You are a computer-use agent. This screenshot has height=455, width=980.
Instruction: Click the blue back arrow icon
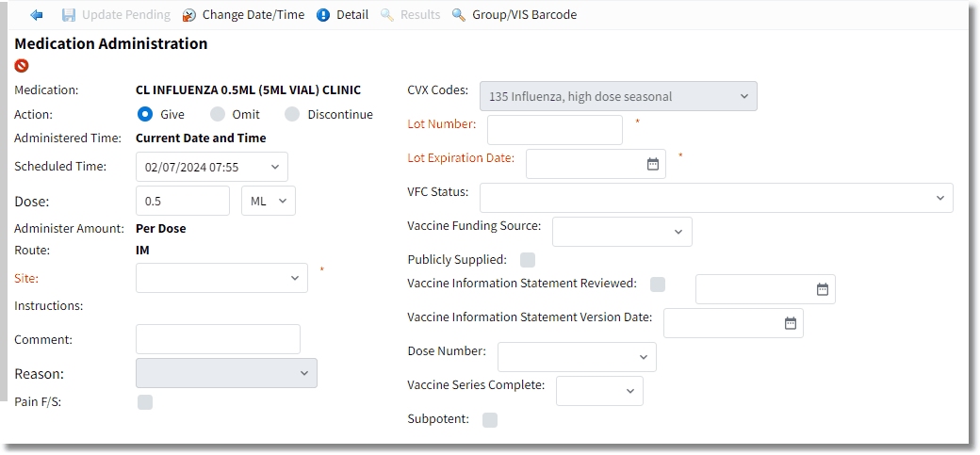point(36,14)
